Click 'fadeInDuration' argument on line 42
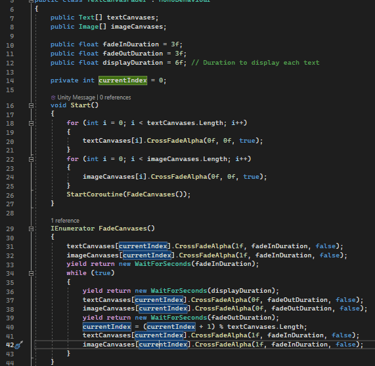Image resolution: width=375 pixels, height=366 pixels. [299, 345]
